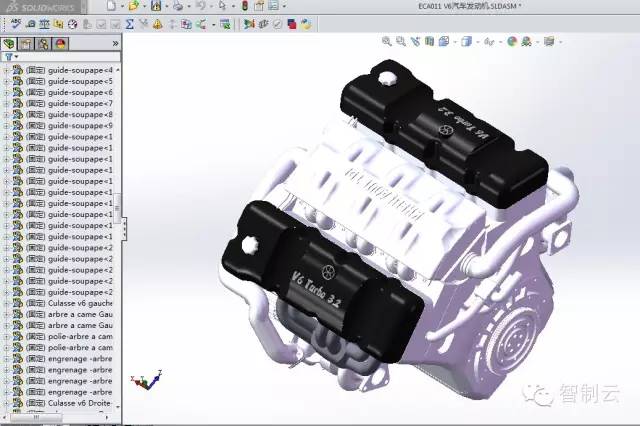Select the front V6 Turbo 3.2 valve cover
640x426 pixels.
point(322,282)
